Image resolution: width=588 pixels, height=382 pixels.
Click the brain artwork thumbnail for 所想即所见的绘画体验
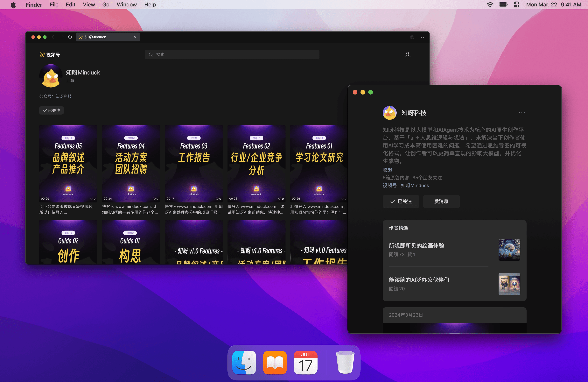coord(509,250)
